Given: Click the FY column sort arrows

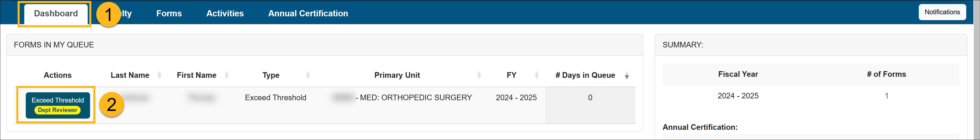Looking at the screenshot, I should pos(537,75).
